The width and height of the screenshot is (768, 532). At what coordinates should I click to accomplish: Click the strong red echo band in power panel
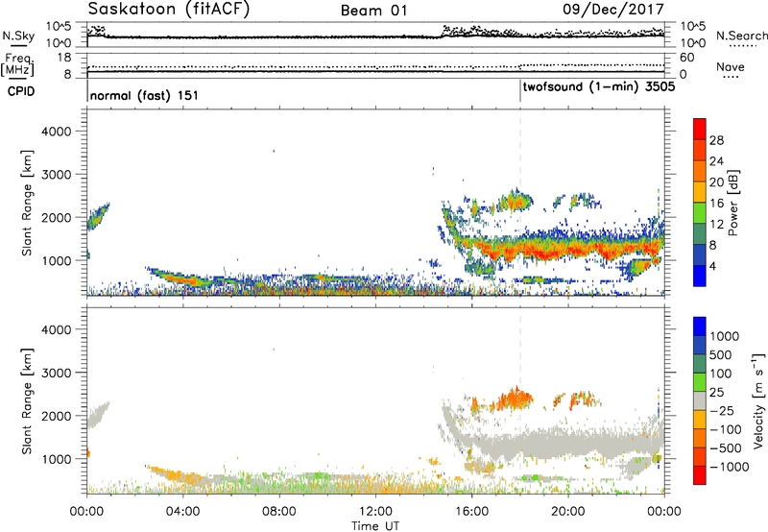(564, 249)
